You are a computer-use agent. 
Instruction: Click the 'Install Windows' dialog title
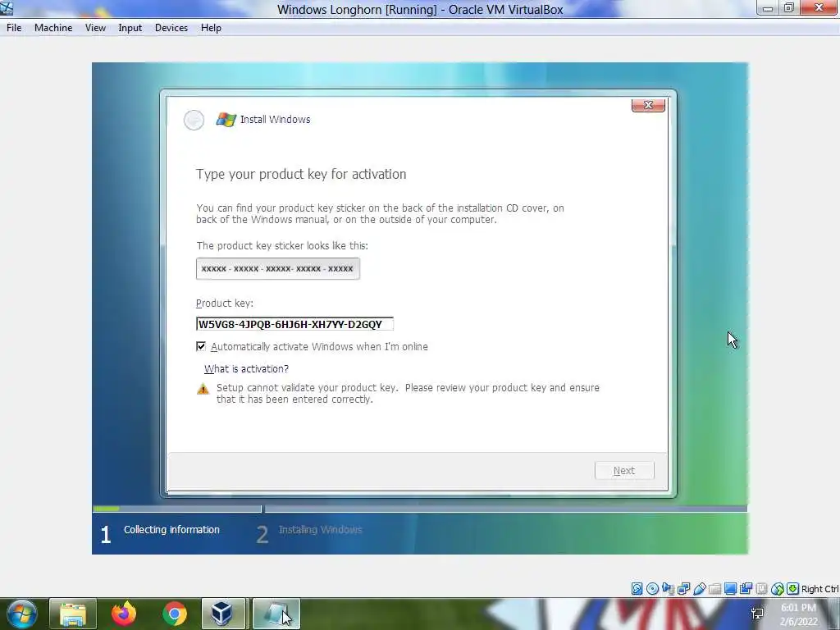275,120
